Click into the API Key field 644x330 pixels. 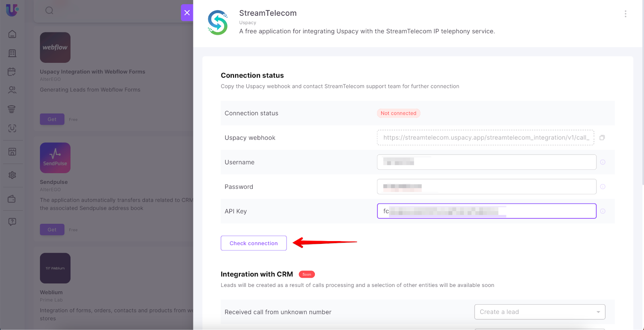pyautogui.click(x=487, y=211)
